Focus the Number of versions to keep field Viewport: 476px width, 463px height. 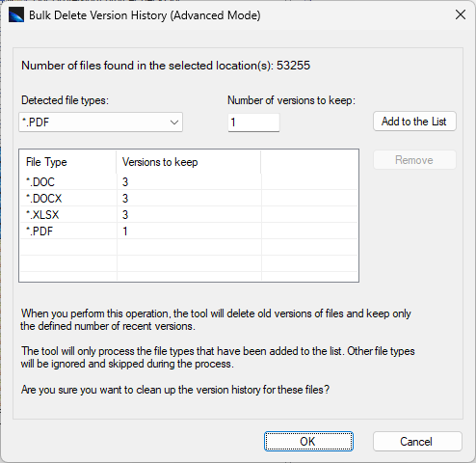point(253,123)
